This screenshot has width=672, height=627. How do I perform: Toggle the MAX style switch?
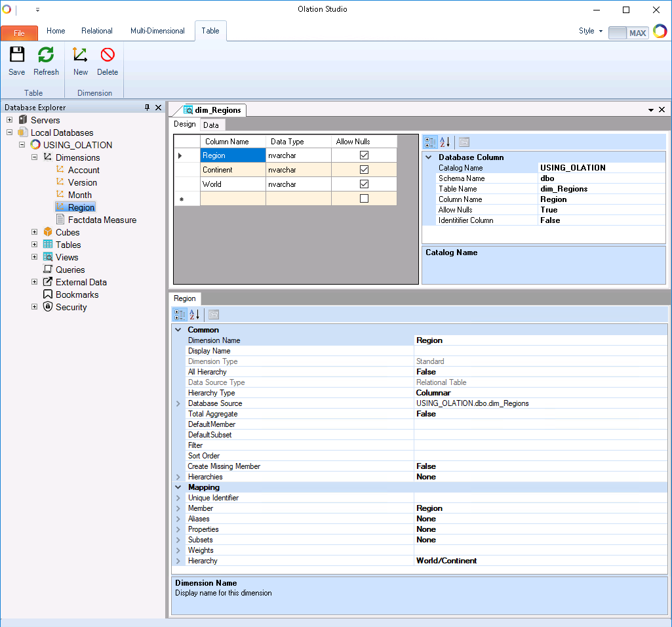pos(628,33)
